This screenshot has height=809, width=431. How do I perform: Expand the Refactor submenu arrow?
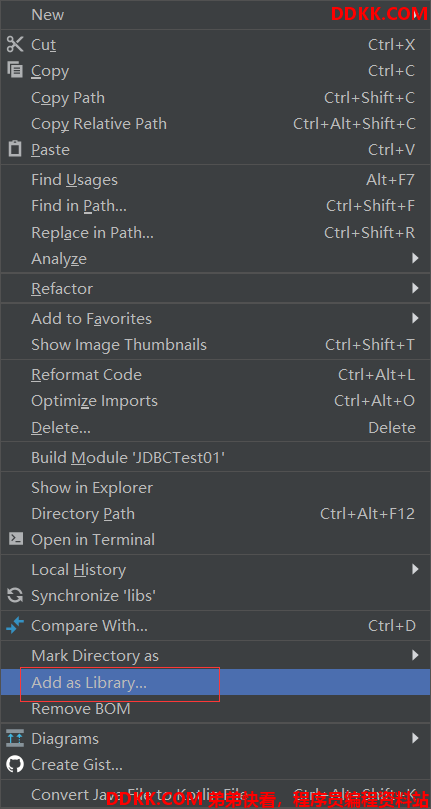click(x=415, y=288)
